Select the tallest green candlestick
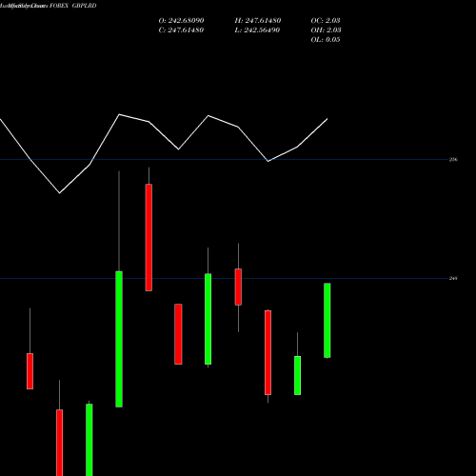Viewport: 476px width, 476px height. [x=119, y=339]
